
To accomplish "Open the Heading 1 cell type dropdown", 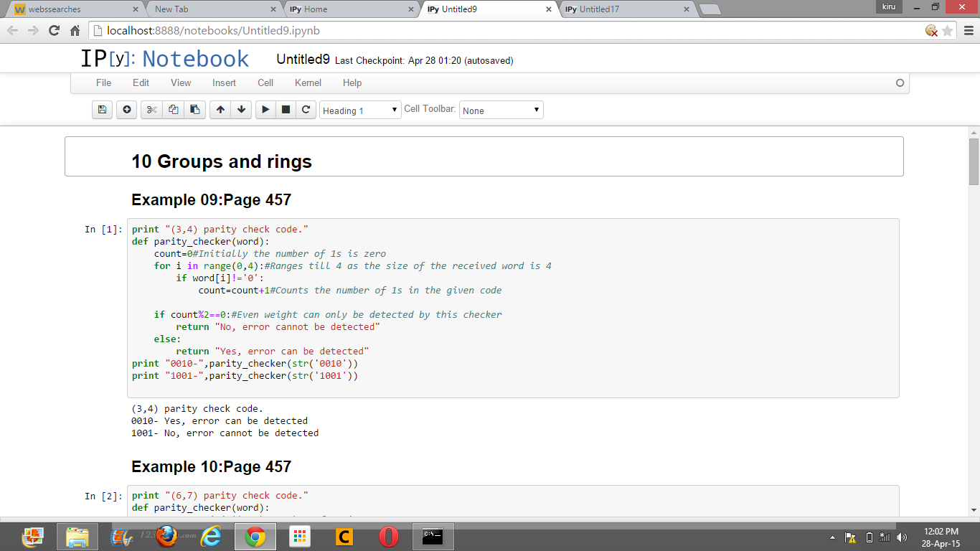I will click(360, 110).
